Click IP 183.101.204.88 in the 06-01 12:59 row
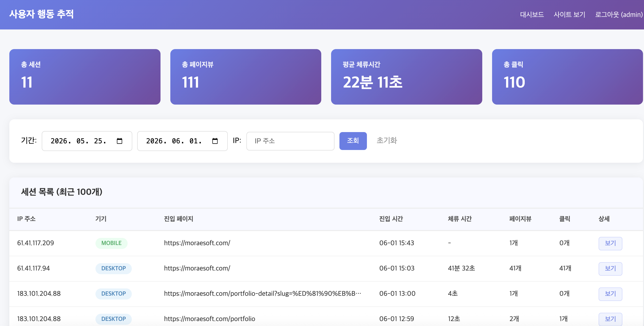 pos(39,319)
